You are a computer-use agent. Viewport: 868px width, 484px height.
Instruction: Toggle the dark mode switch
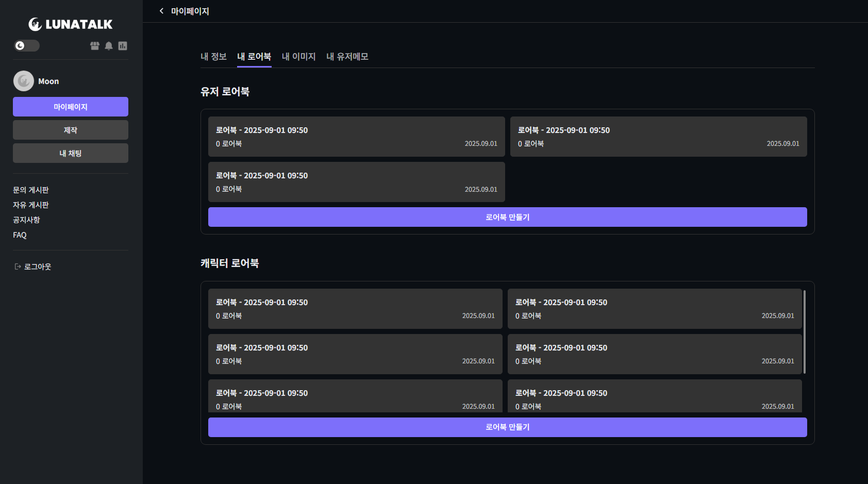coord(27,46)
